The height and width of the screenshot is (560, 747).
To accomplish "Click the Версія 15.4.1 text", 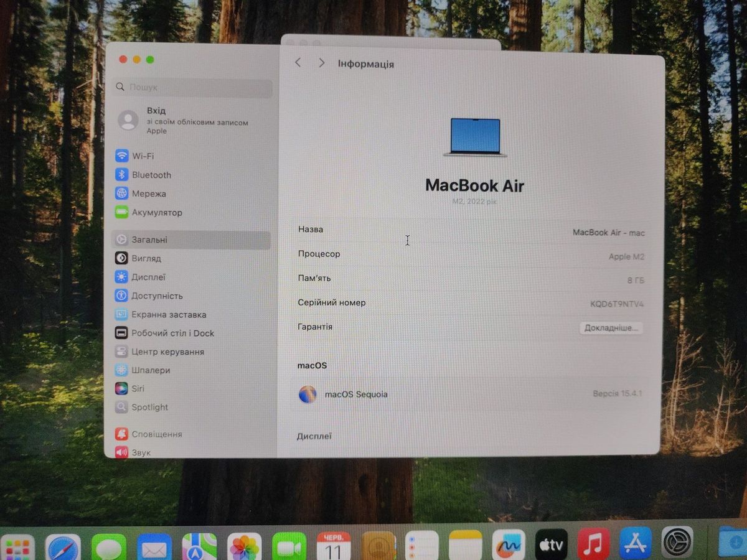I will pyautogui.click(x=617, y=394).
